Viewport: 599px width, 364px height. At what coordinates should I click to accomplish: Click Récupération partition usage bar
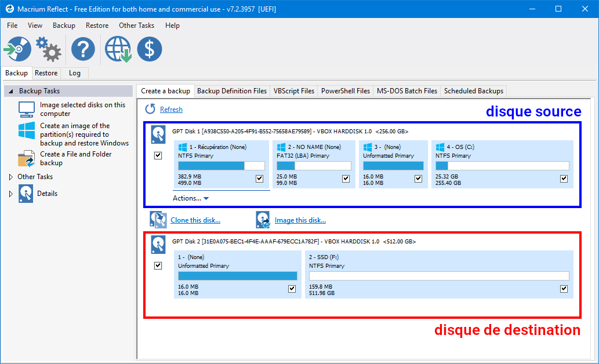pos(221,165)
